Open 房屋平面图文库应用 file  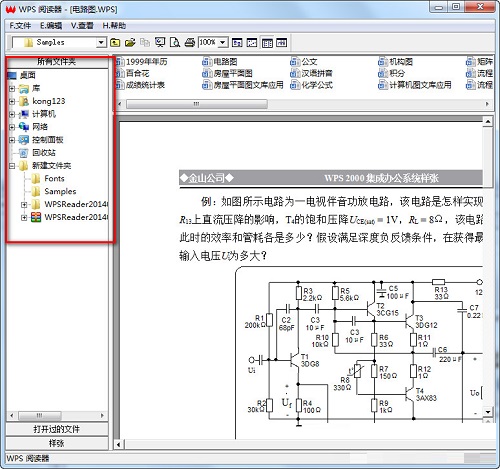pyautogui.click(x=248, y=85)
